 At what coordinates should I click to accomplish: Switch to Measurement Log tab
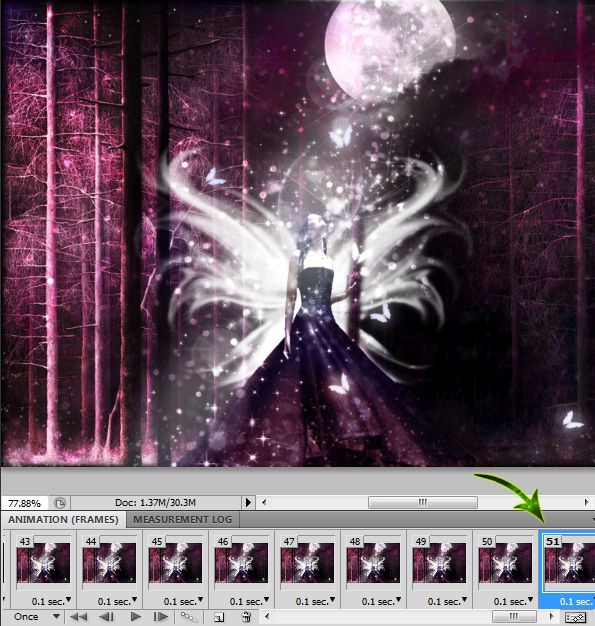(x=182, y=519)
